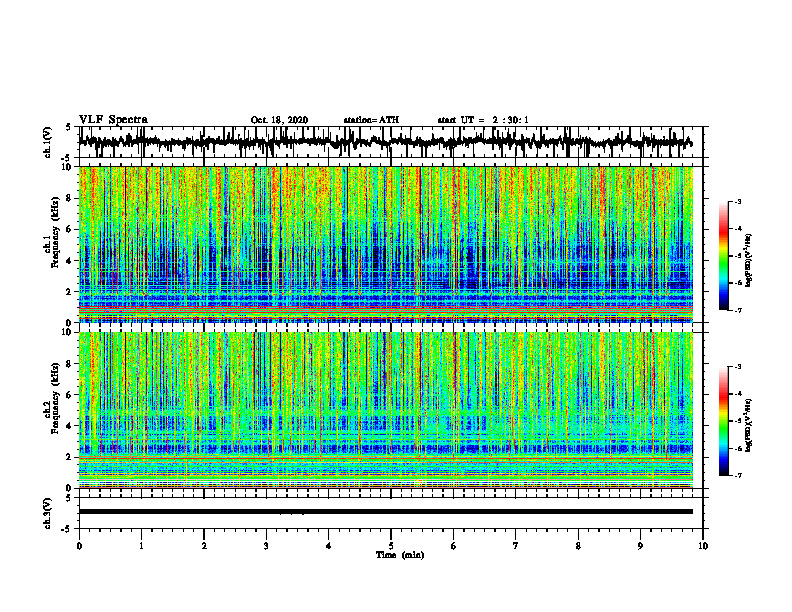Screen dimensions: 792x612
Task: Click the "Time (min)" x-axis label
Action: (400, 555)
